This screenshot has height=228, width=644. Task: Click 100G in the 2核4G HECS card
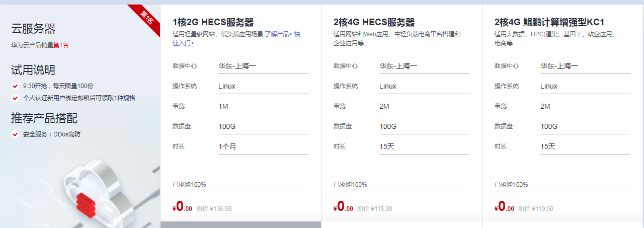click(388, 126)
